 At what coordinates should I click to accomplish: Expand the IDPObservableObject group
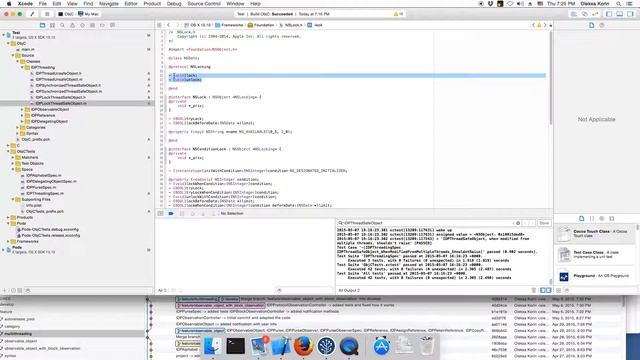click(22, 109)
